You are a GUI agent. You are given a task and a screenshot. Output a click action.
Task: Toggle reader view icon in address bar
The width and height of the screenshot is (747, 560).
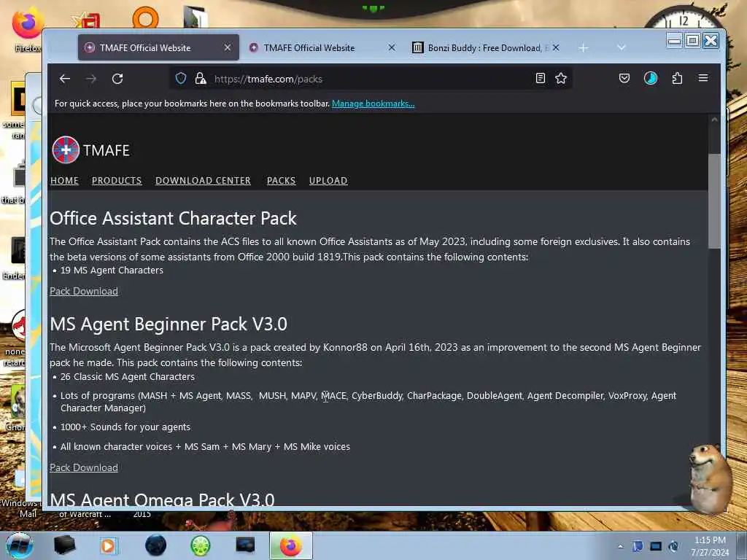(x=541, y=78)
